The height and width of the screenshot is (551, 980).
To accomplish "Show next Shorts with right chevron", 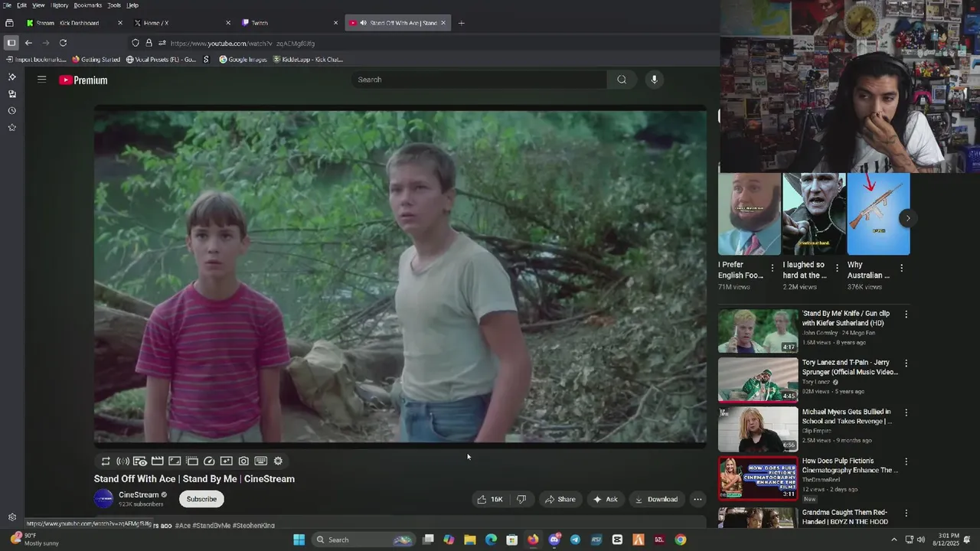I will point(907,218).
